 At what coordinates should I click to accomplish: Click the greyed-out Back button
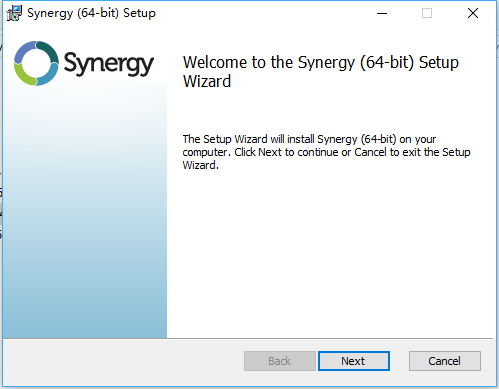point(280,361)
